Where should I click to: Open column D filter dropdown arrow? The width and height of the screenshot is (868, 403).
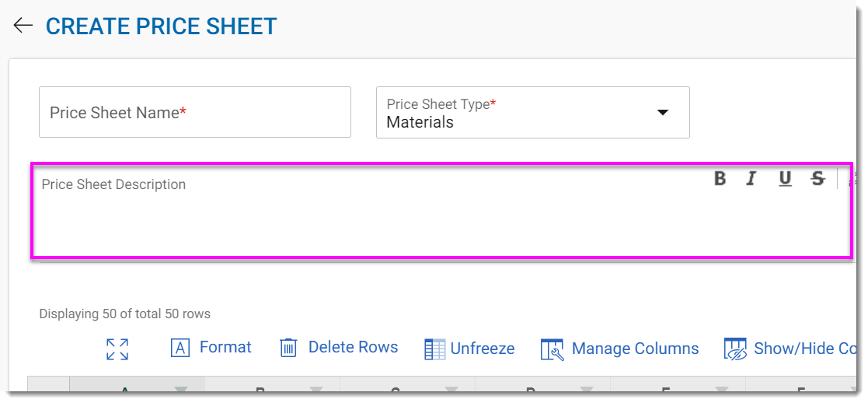click(587, 391)
